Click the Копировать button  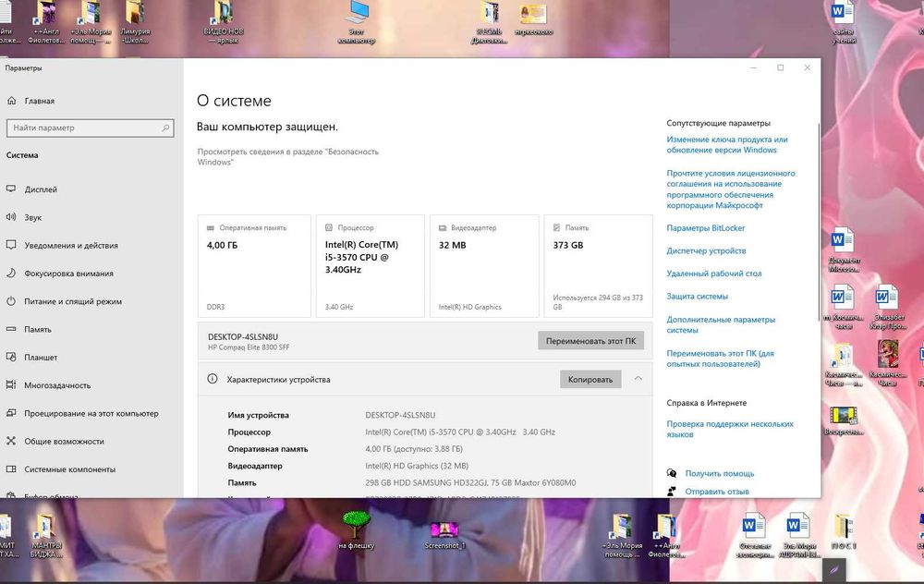pos(590,380)
